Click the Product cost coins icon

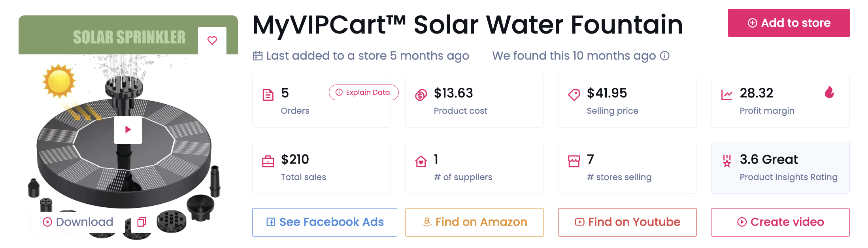click(421, 95)
